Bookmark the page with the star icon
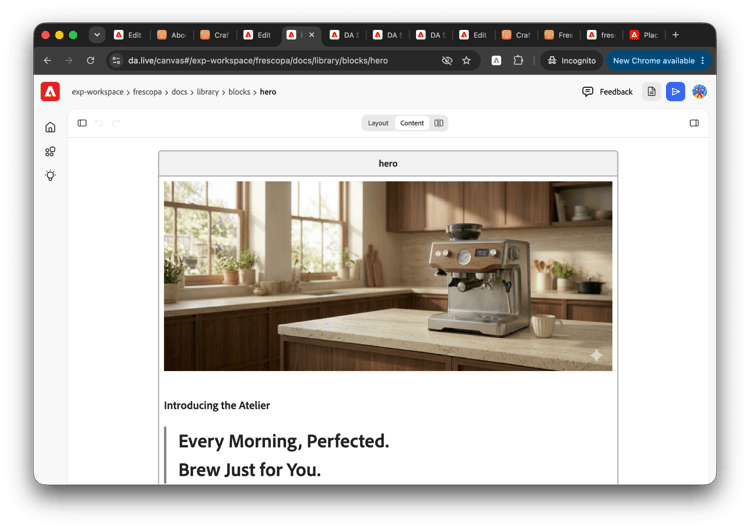The image size is (750, 529). [466, 60]
